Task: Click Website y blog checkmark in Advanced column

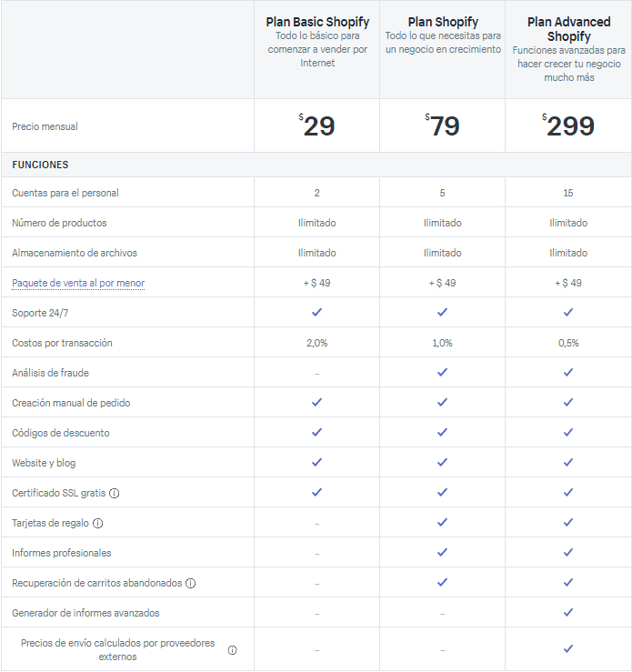Action: [568, 463]
